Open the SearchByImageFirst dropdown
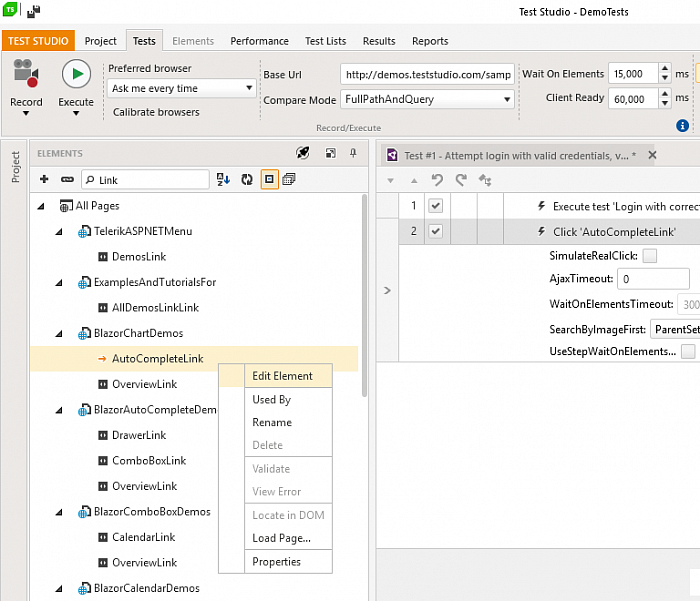700x601 pixels. [x=675, y=329]
